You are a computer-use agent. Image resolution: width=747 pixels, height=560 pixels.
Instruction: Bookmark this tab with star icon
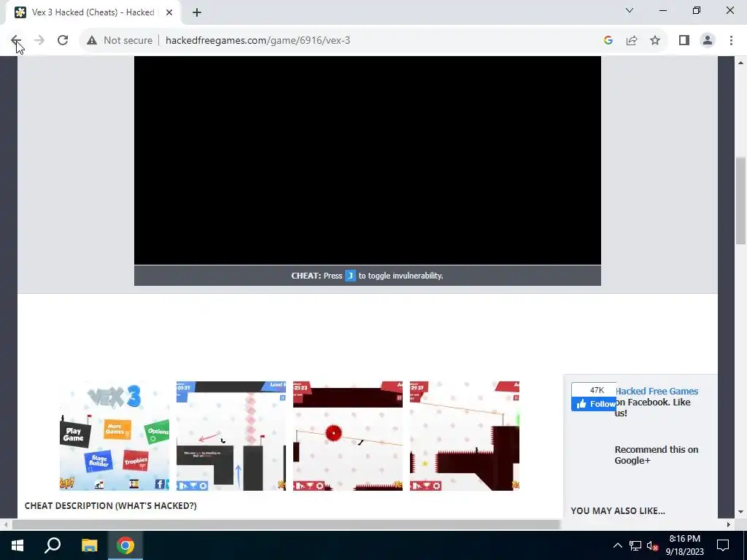[655, 41]
